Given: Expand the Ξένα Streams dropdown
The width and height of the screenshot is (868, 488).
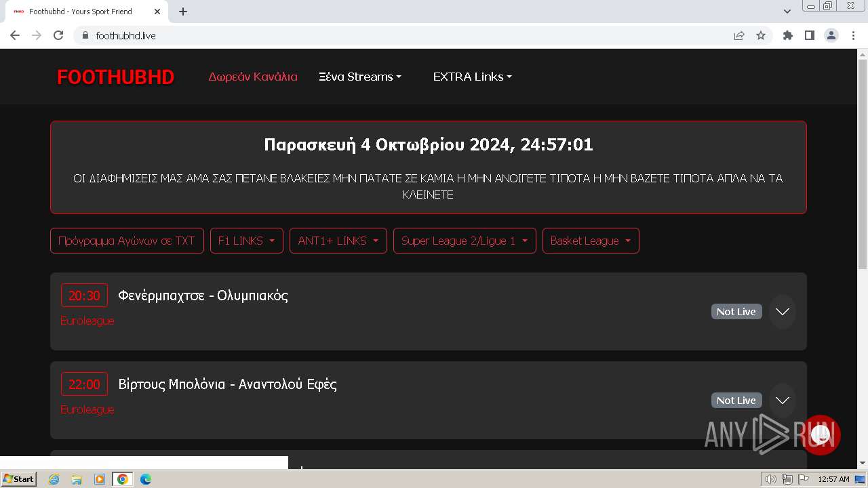Looking at the screenshot, I should (x=360, y=77).
